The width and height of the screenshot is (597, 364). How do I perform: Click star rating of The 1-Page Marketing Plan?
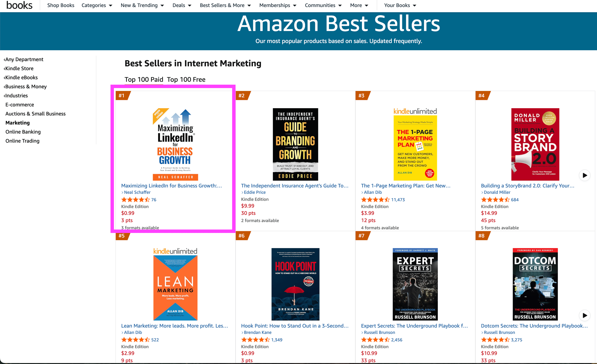coord(375,200)
